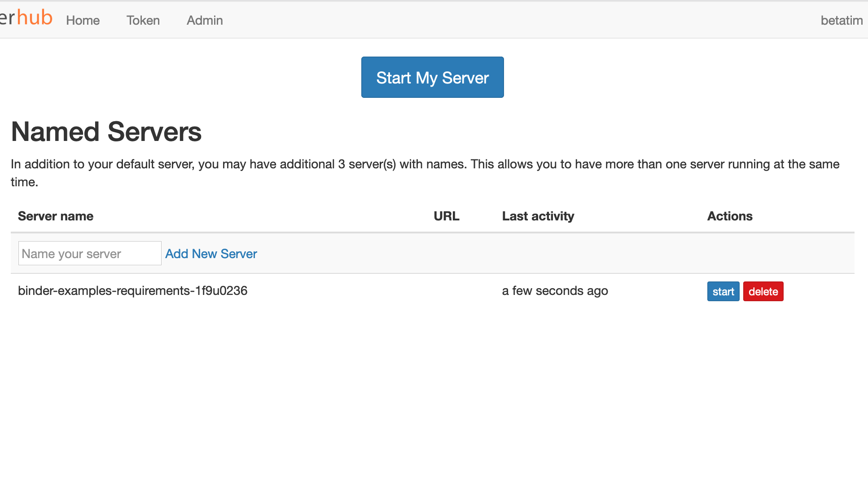Click the Server name column header
Image resolution: width=868 pixels, height=483 pixels.
pyautogui.click(x=55, y=216)
